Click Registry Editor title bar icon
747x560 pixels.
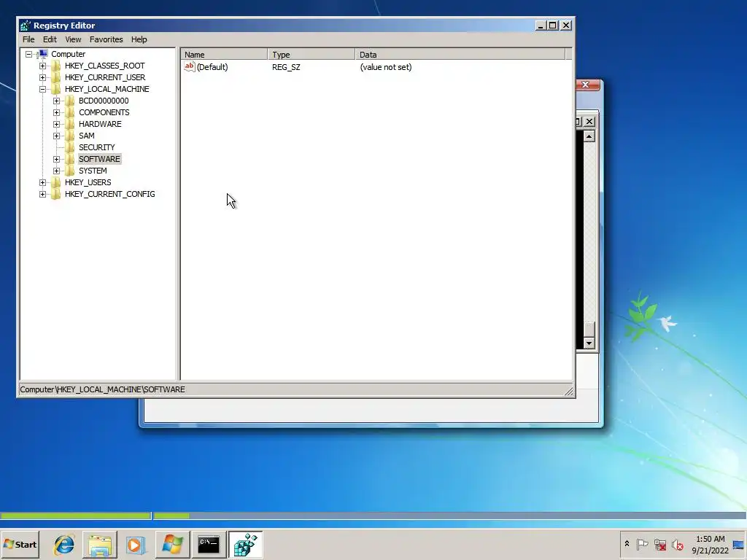[x=26, y=26]
